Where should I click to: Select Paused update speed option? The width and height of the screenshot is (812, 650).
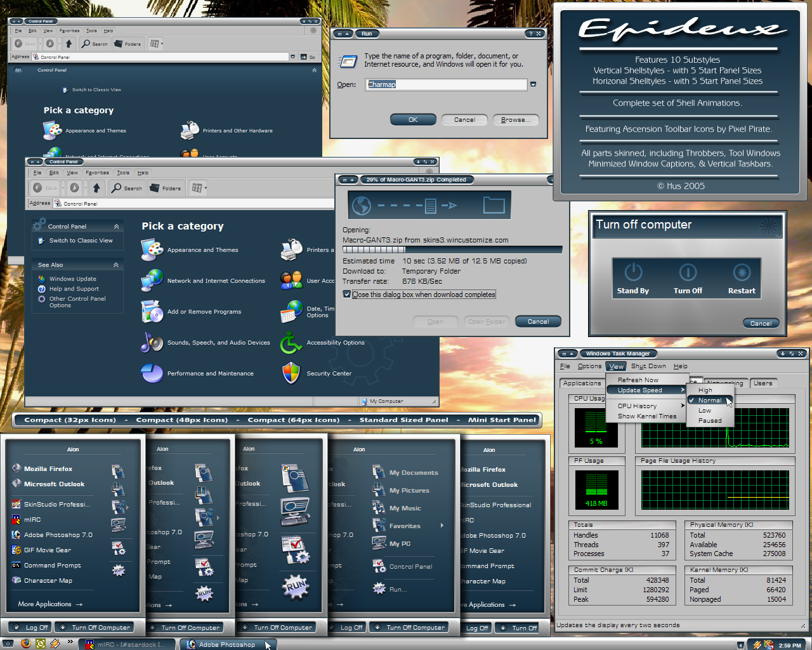(710, 421)
